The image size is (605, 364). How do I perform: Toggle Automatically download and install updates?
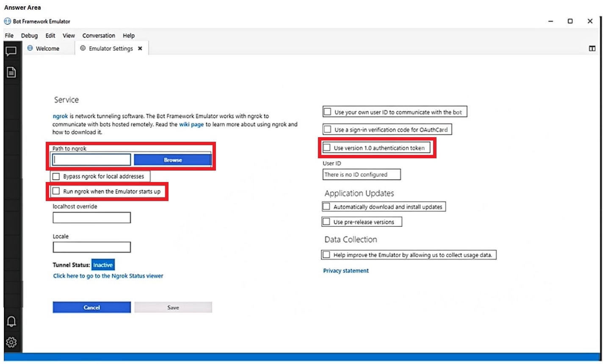(326, 206)
